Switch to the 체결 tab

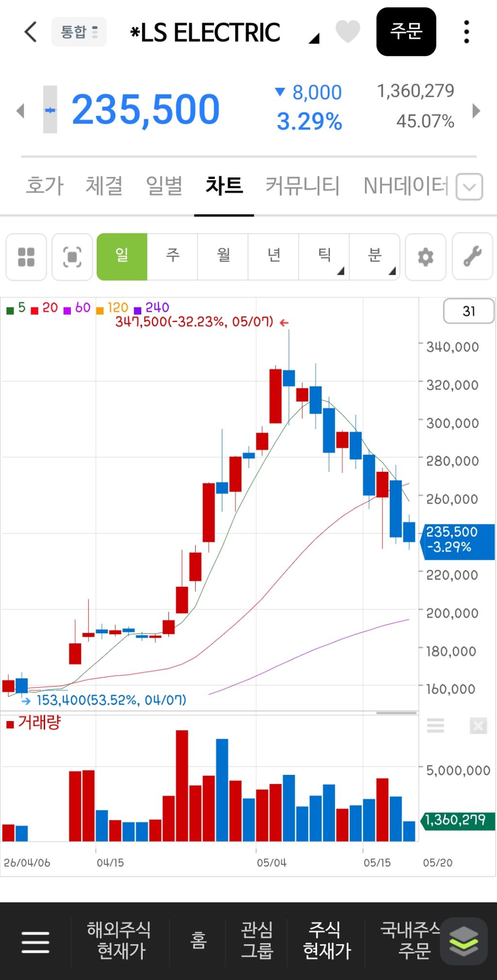[x=104, y=186]
